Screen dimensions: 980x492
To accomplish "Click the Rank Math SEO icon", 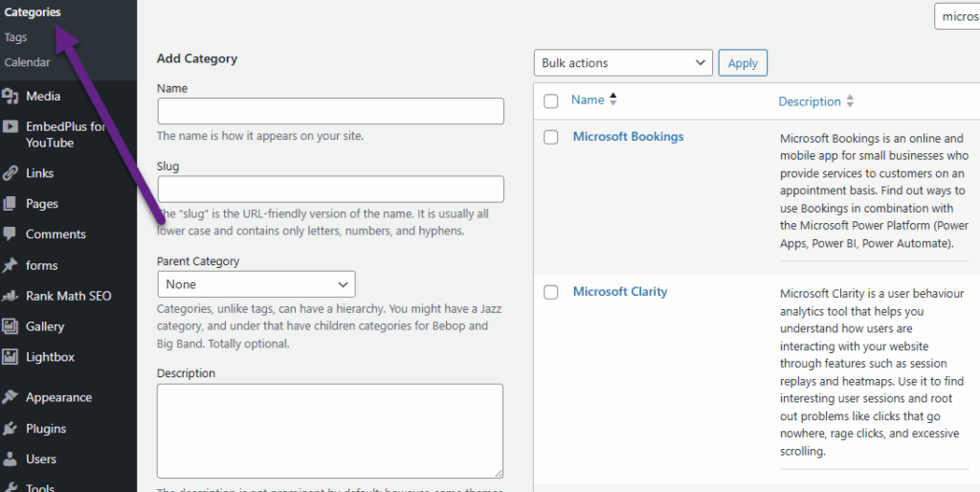I will tap(11, 296).
